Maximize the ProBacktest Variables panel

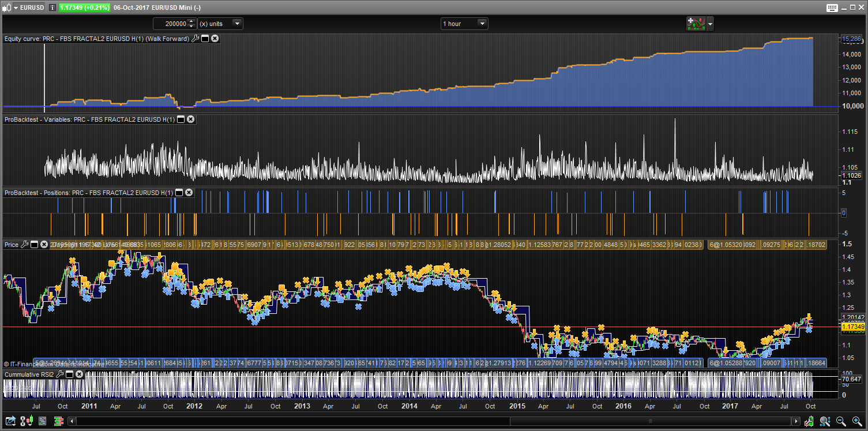[181, 119]
